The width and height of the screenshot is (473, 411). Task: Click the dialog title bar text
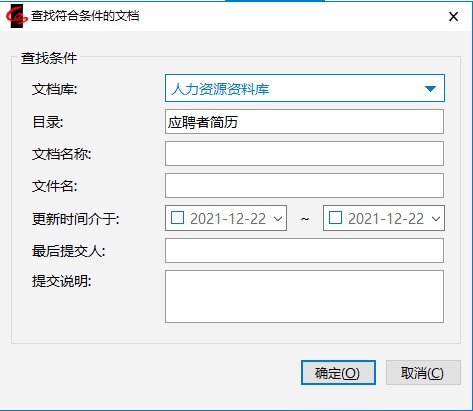pyautogui.click(x=85, y=16)
